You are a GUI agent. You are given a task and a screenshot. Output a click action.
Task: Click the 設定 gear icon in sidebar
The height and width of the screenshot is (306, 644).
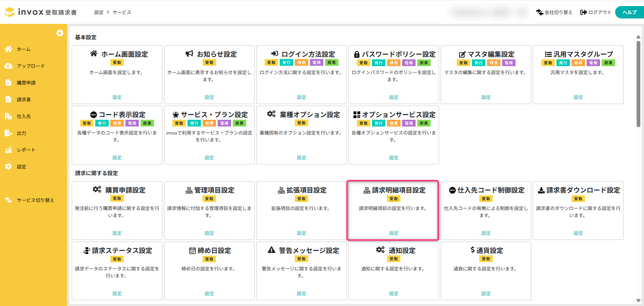(8, 166)
